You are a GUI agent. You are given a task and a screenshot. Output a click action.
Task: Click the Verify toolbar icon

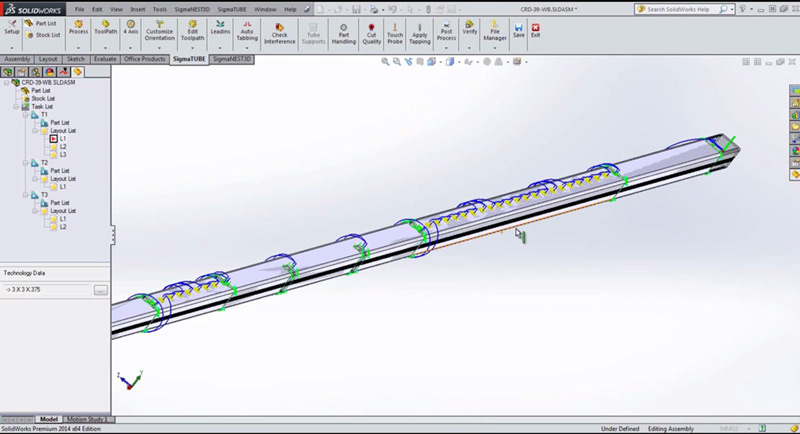tap(469, 27)
